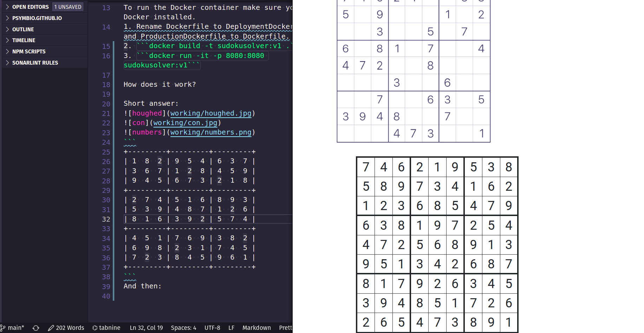Image resolution: width=644 pixels, height=333 pixels.
Task: Click line number 25 in gutter
Action: [x=106, y=152]
